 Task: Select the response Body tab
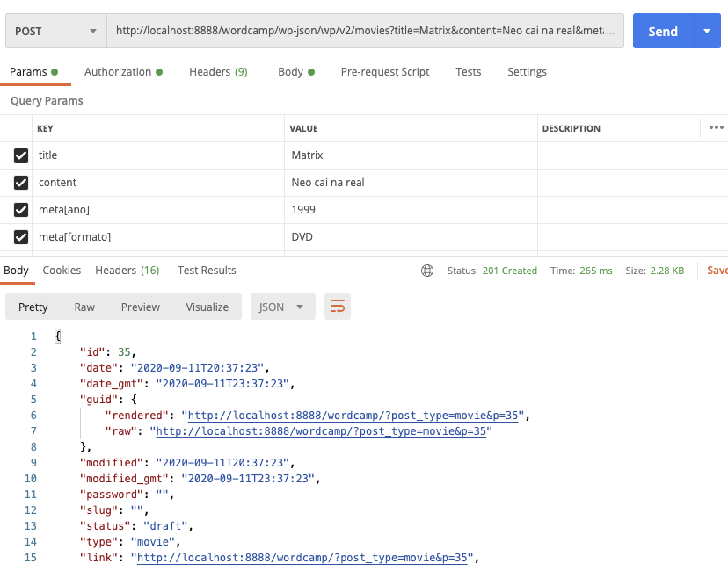click(x=16, y=271)
